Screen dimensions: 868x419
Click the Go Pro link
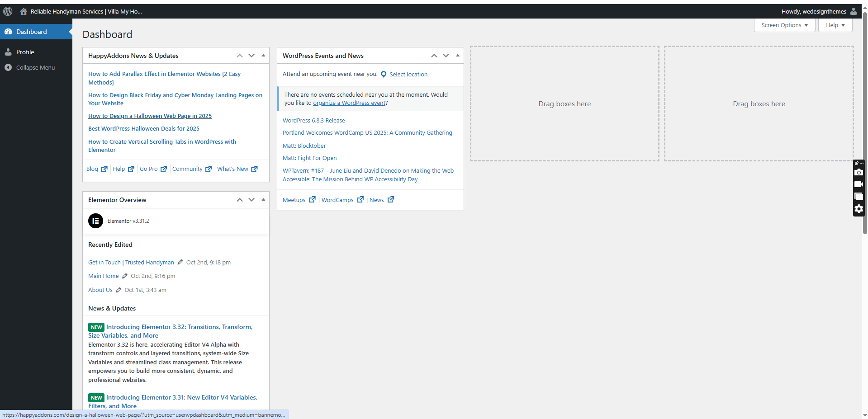148,169
